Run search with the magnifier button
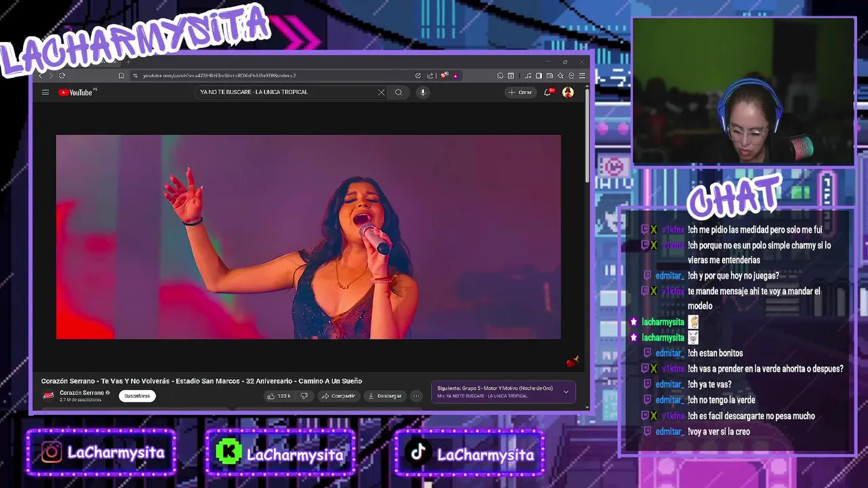The image size is (868, 488). (x=399, y=92)
